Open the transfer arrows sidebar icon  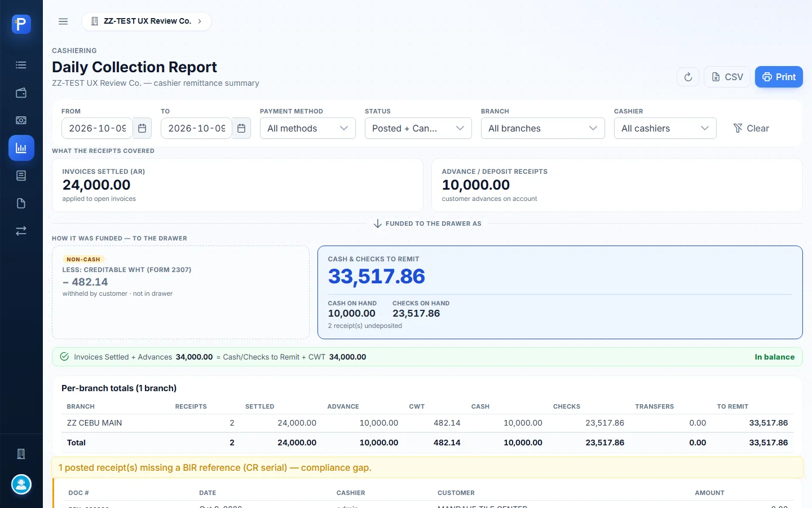point(21,231)
